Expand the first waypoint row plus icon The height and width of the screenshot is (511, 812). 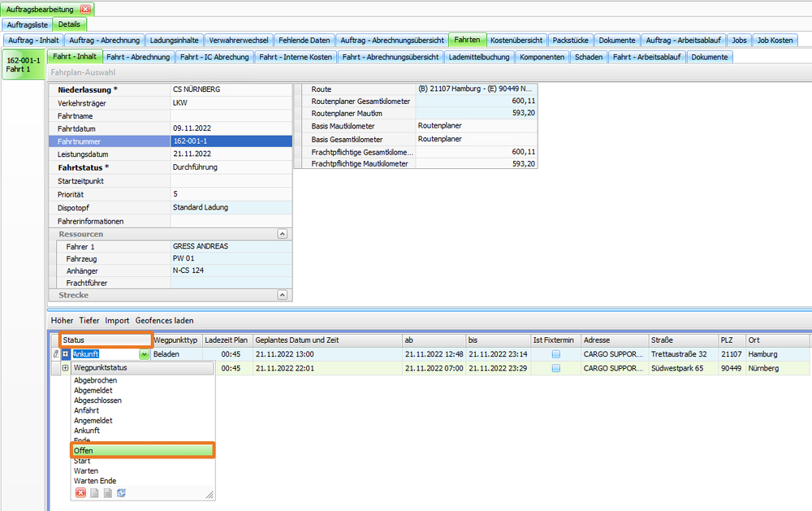65,354
